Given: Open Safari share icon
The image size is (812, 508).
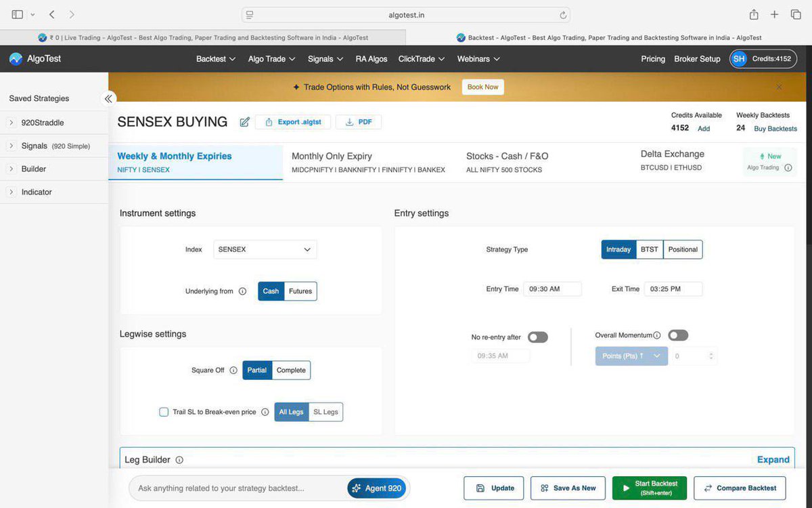Looking at the screenshot, I should click(754, 14).
